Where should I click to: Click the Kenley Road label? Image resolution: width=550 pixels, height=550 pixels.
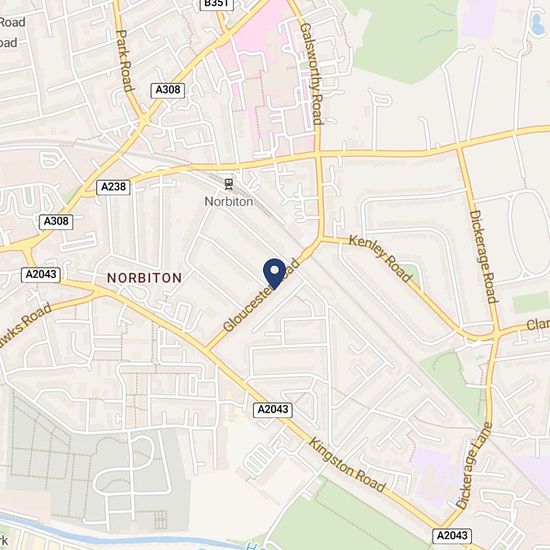coord(380,258)
